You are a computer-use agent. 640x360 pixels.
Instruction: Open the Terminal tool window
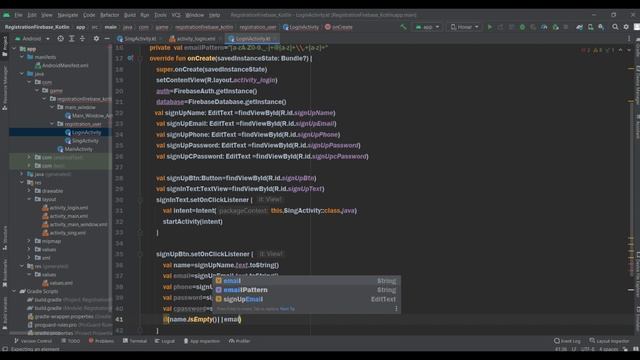(x=135, y=341)
